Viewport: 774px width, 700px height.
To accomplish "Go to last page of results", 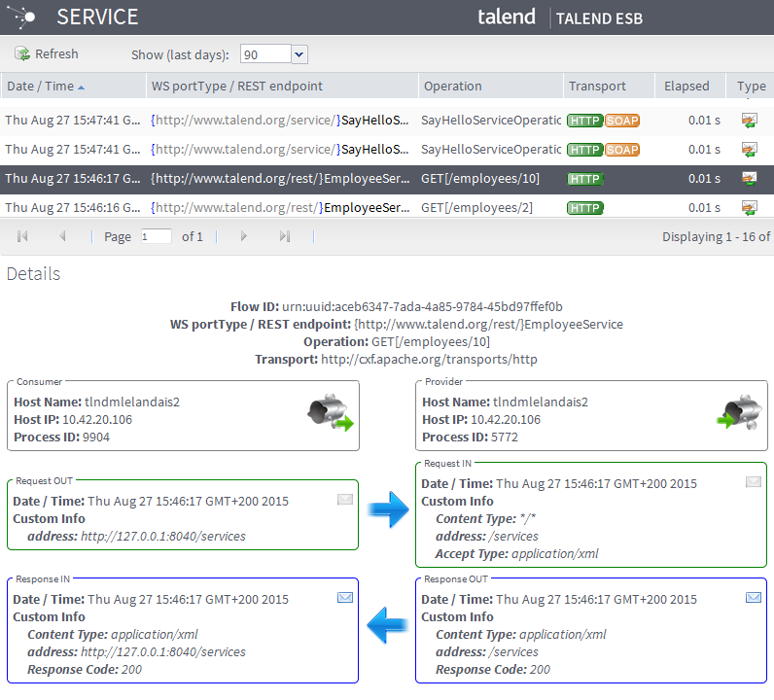I will [285, 236].
